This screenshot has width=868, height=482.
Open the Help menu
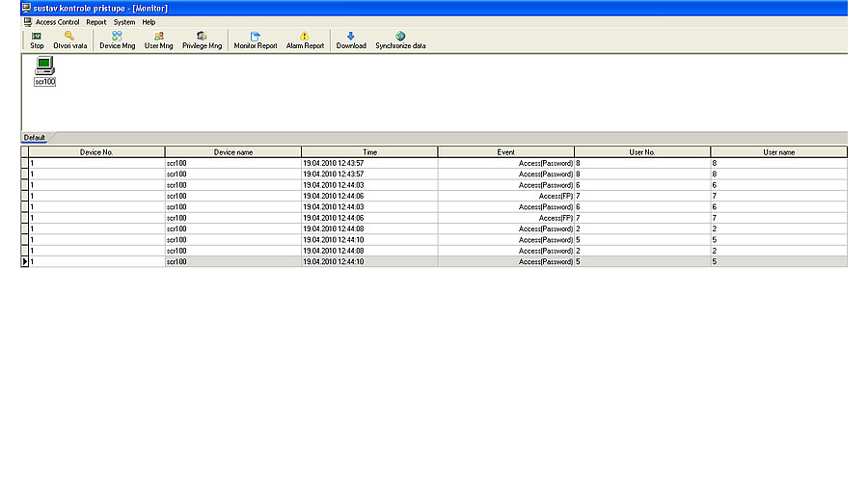point(149,21)
